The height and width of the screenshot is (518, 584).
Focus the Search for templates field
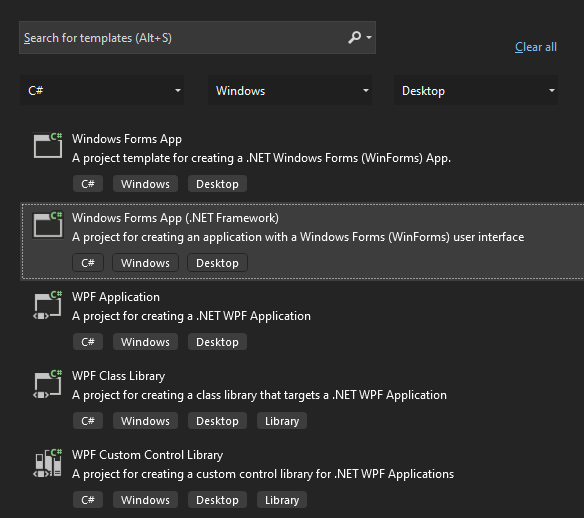pyautogui.click(x=197, y=37)
